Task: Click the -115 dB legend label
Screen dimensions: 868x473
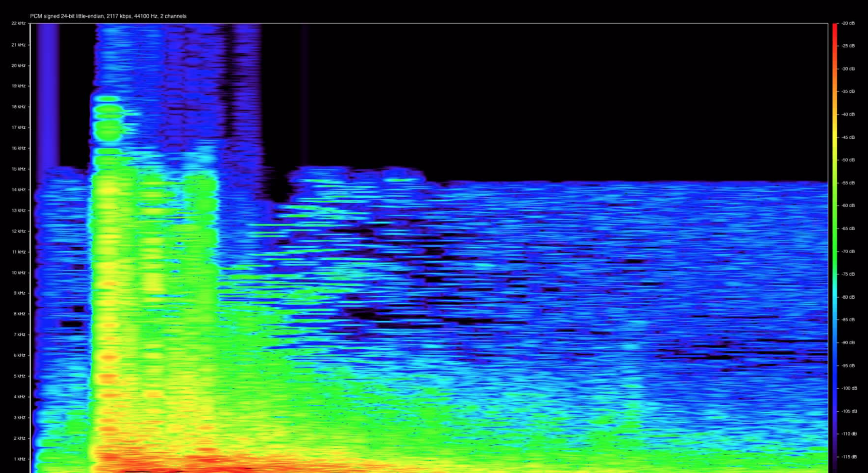Action: click(849, 457)
